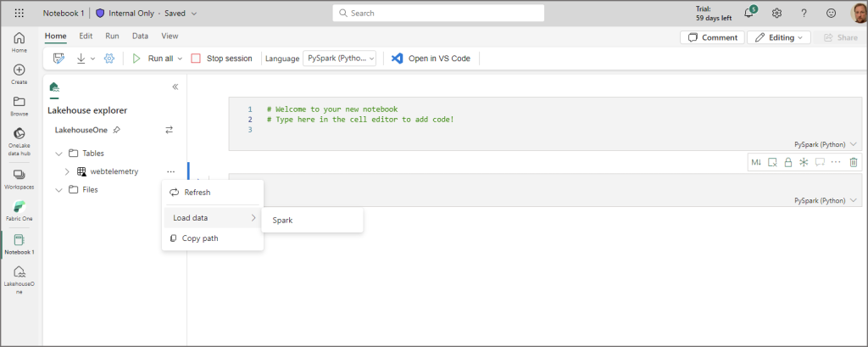868x347 pixels.
Task: Click the switch lakehouse arrows icon
Action: click(x=170, y=130)
